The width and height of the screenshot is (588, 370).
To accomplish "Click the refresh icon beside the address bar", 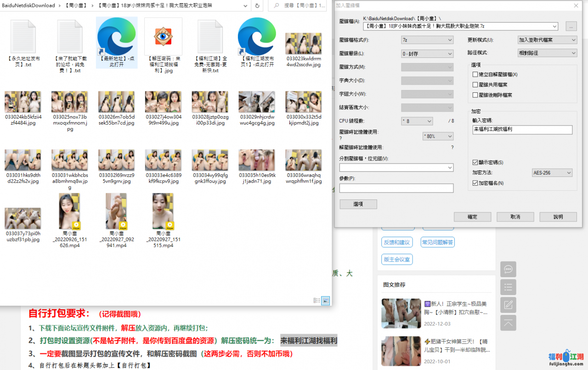I will [257, 6].
